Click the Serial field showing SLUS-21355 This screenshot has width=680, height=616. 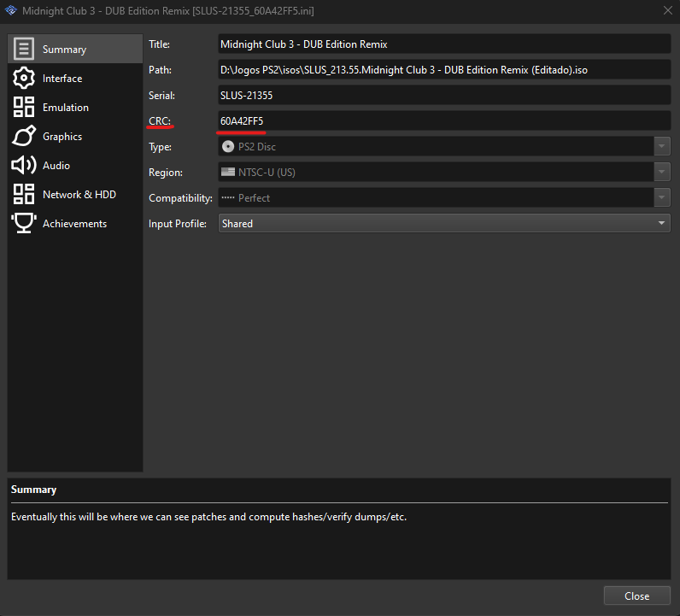[444, 96]
